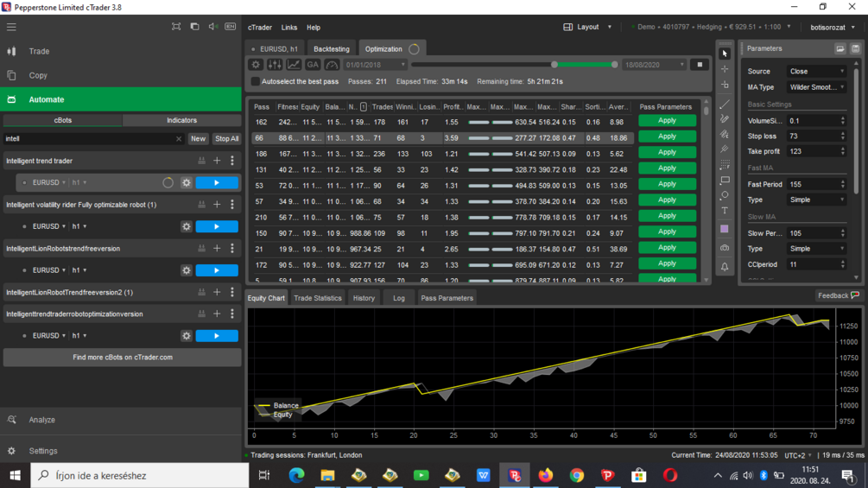This screenshot has height=488, width=868.
Task: Open the Help menu
Action: coord(314,28)
